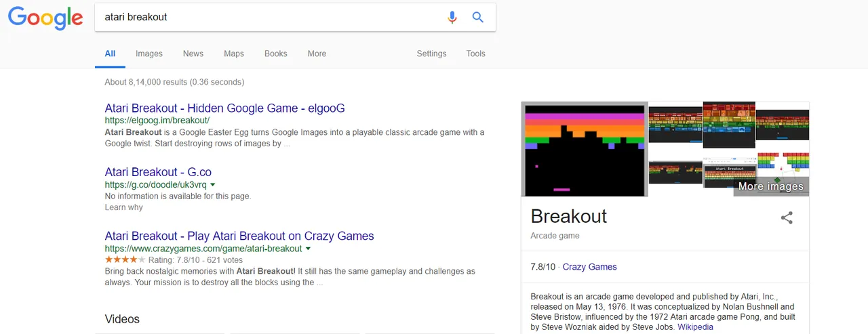This screenshot has width=868, height=334.
Task: Click the large Breakout game screenshot
Action: tap(585, 149)
